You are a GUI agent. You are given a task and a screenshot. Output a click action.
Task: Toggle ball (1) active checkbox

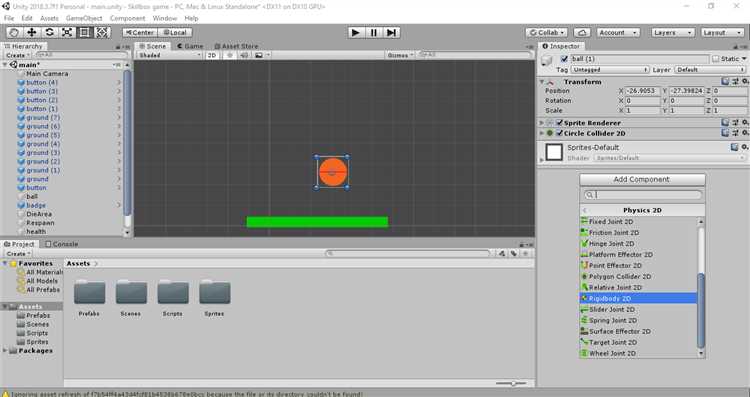(564, 59)
